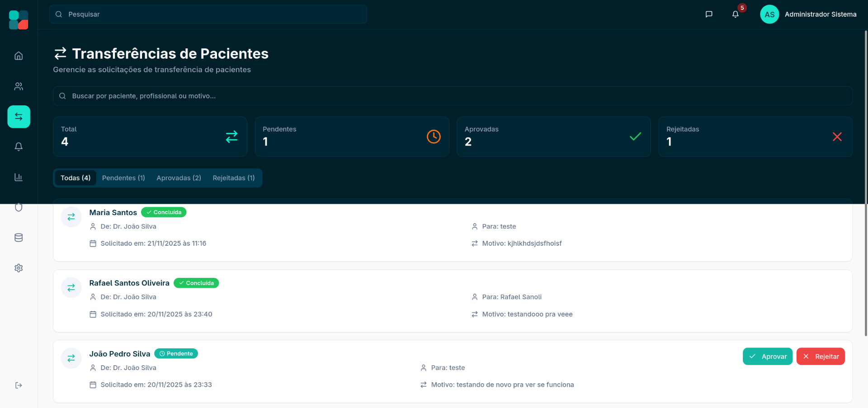This screenshot has width=868, height=408.
Task: Open the bar chart reports icon
Action: [19, 177]
